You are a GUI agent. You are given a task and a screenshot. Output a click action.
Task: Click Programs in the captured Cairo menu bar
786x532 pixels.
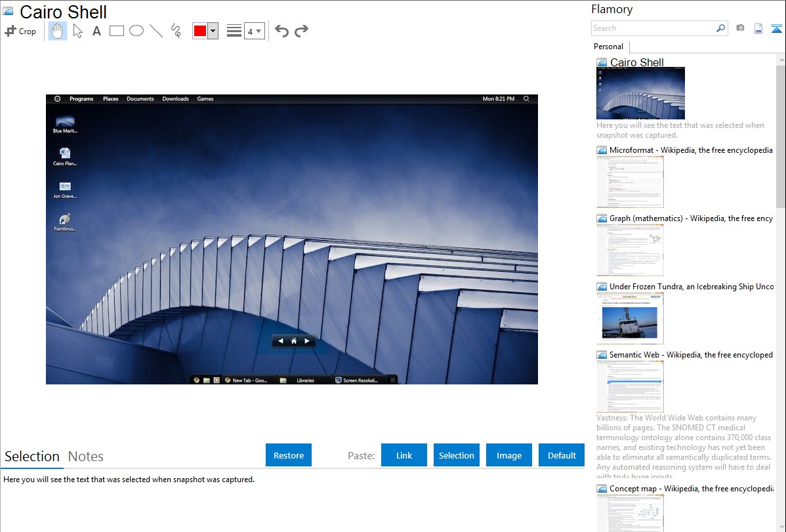tap(81, 99)
